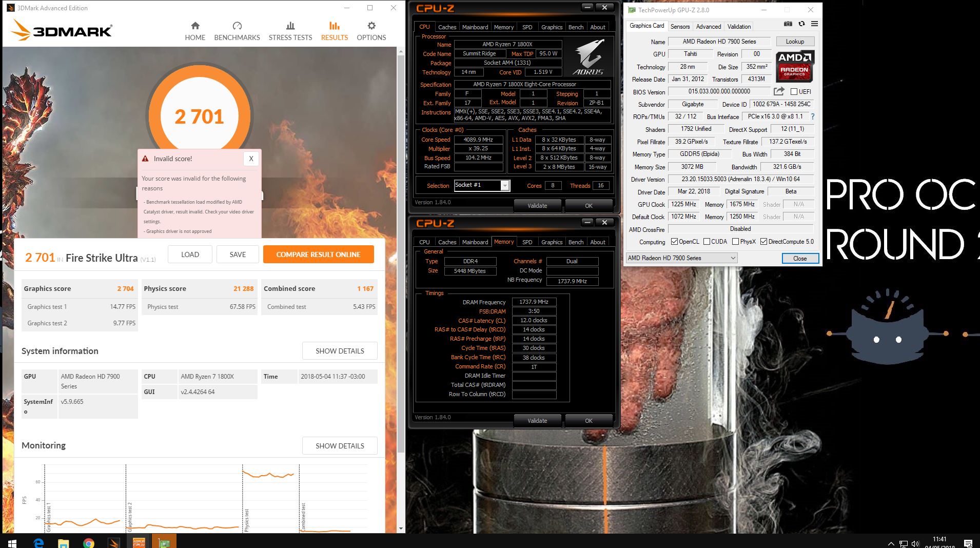Select SPD tab in bottom CPU-Z window

tap(527, 242)
